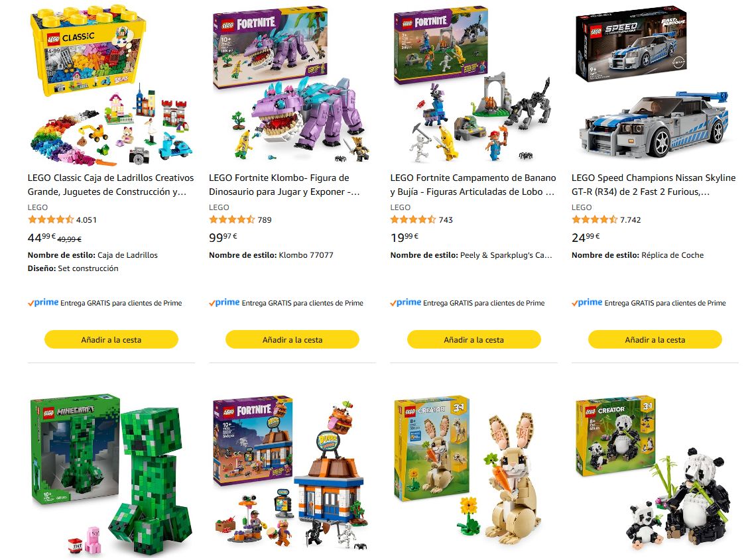Click the star rating of Klombo set

coord(232,220)
